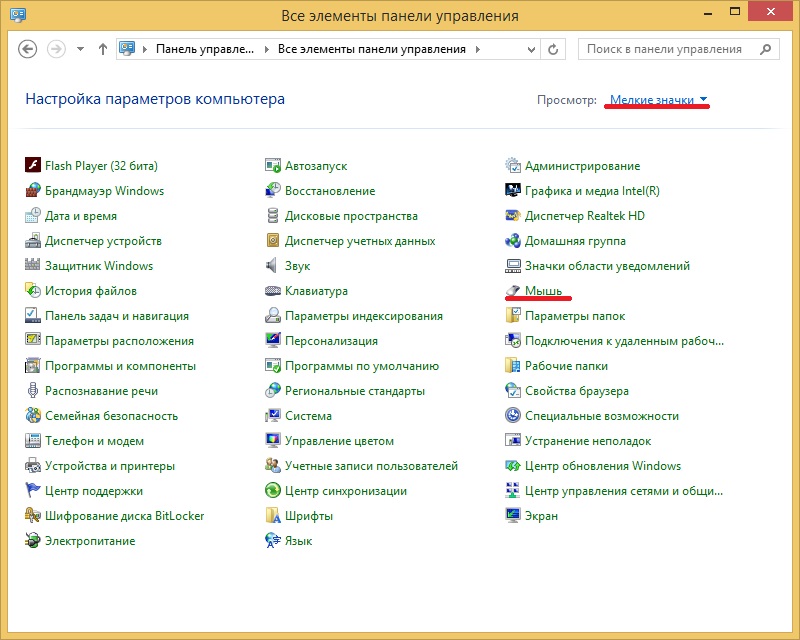Open Панель задач и навигация link

(117, 316)
